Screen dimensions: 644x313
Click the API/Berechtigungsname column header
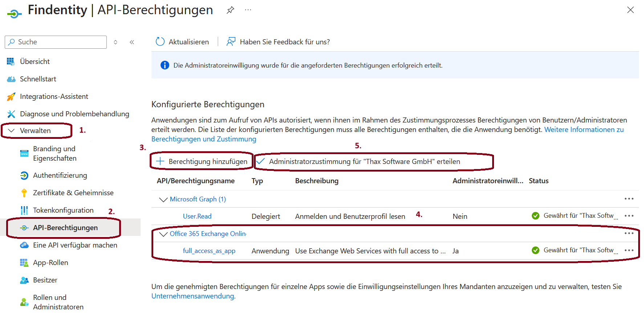pos(196,181)
